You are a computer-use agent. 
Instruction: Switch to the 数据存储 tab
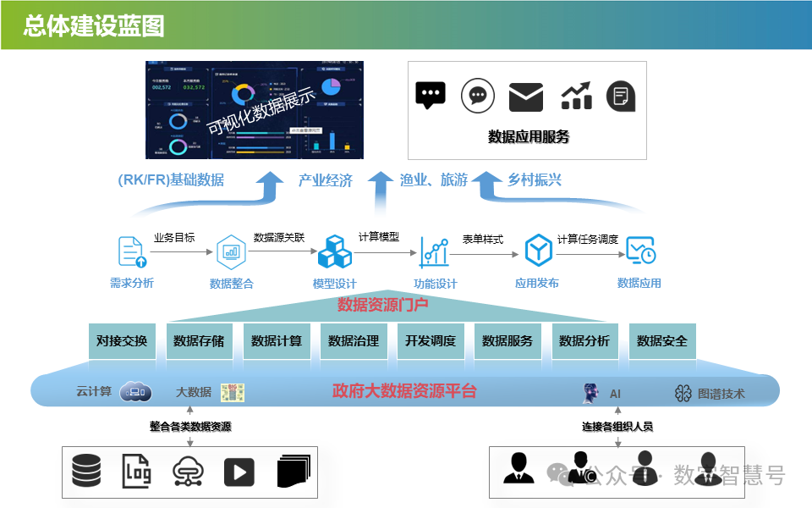click(200, 341)
